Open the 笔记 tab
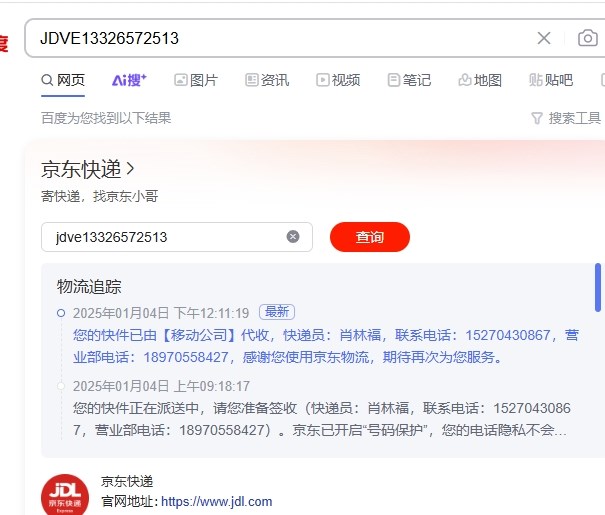Viewport: 605px width, 515px height. (409, 80)
